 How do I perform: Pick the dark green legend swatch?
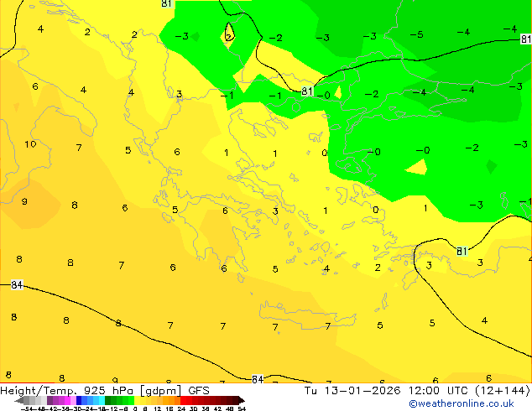coord(108,400)
